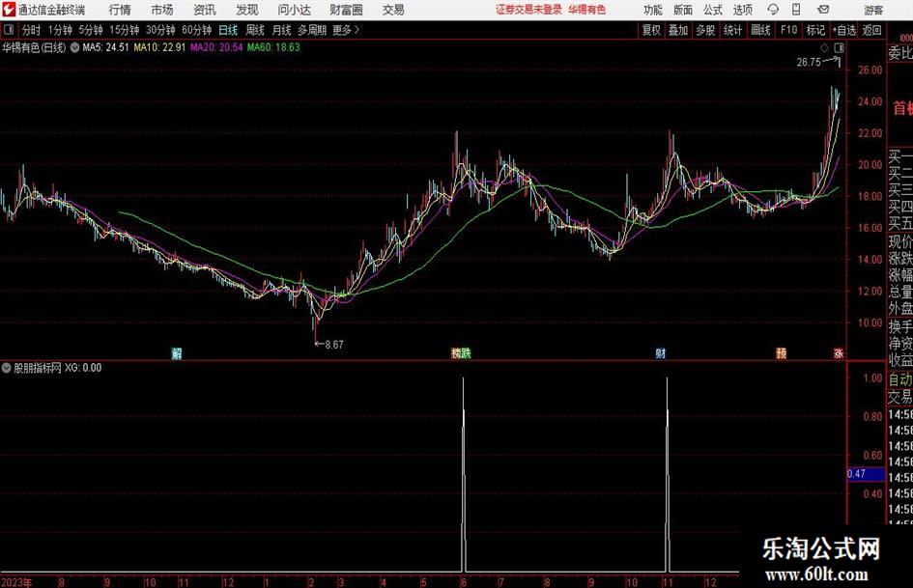Open the 资讯 menu

(205, 10)
